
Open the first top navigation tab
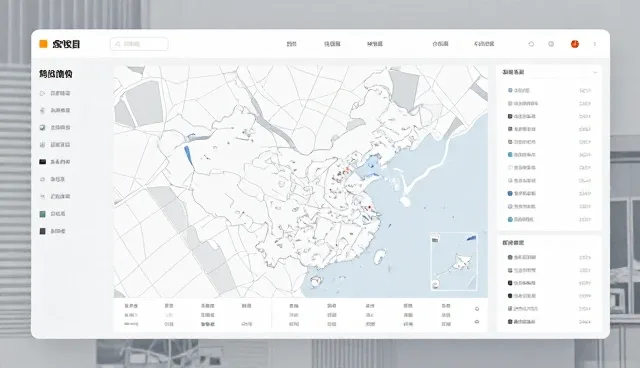pyautogui.click(x=291, y=44)
